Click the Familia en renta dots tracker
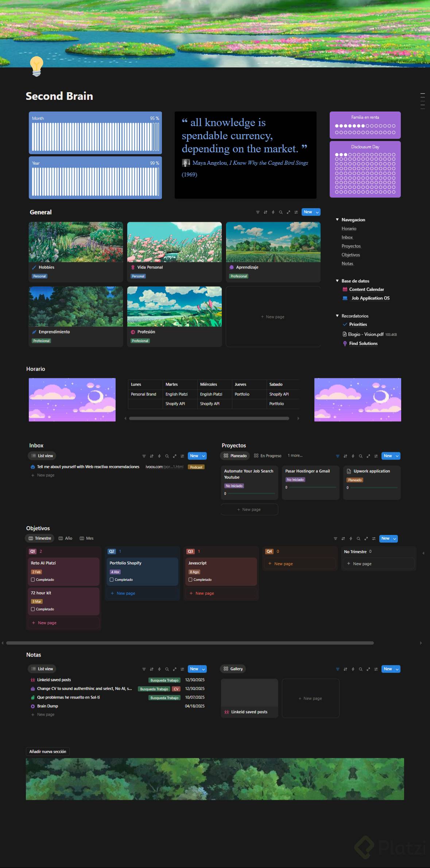This screenshot has height=868, width=430. [365, 125]
